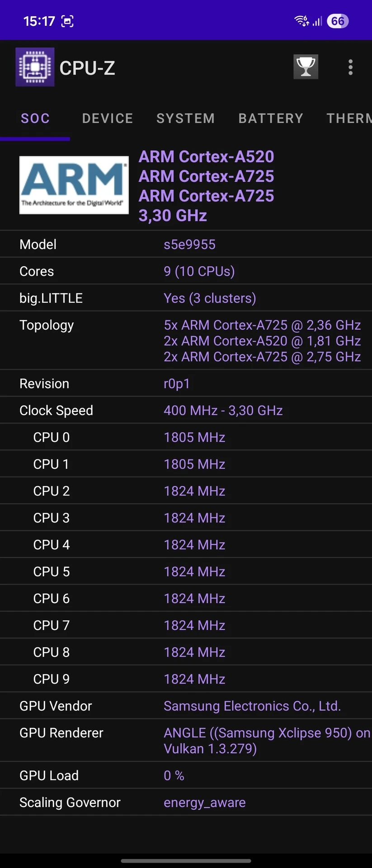Screen dimensions: 372x868
Task: Tap the battery level indicator
Action: click(338, 21)
